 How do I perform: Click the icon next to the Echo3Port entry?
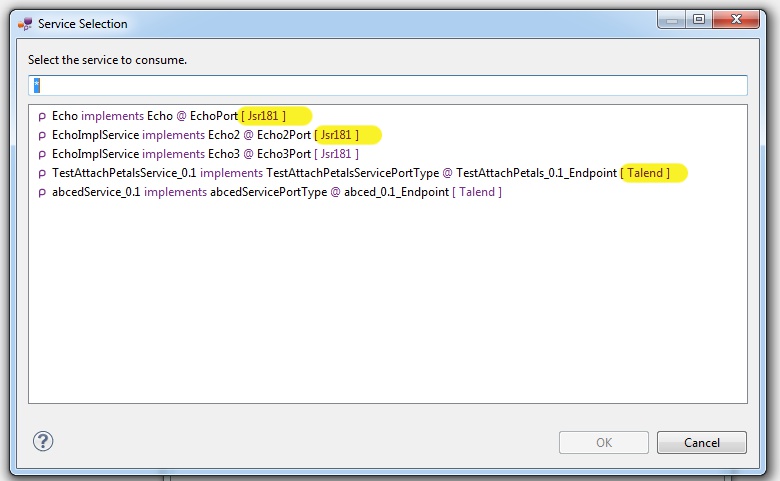42,154
